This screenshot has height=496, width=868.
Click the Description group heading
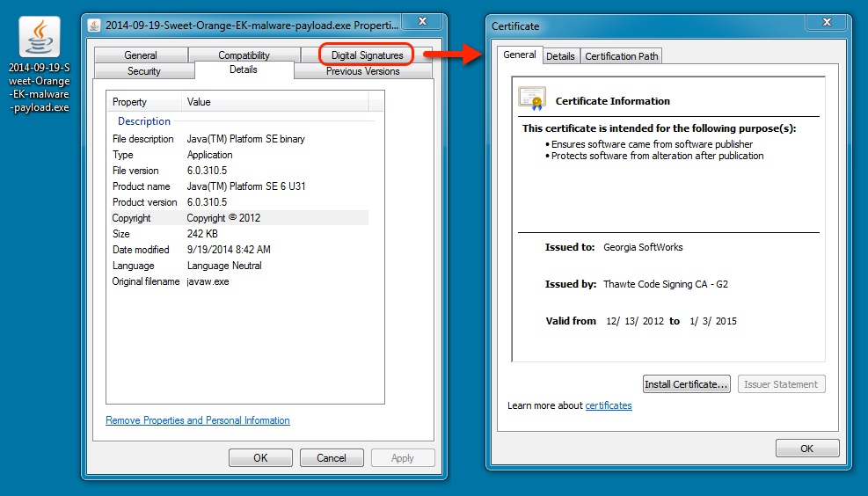(144, 121)
